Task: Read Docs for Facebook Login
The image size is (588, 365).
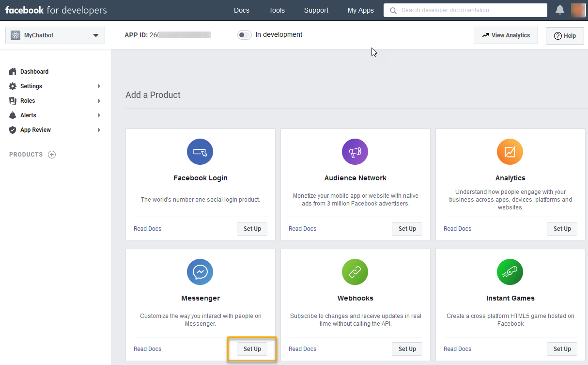Action: coord(147,229)
